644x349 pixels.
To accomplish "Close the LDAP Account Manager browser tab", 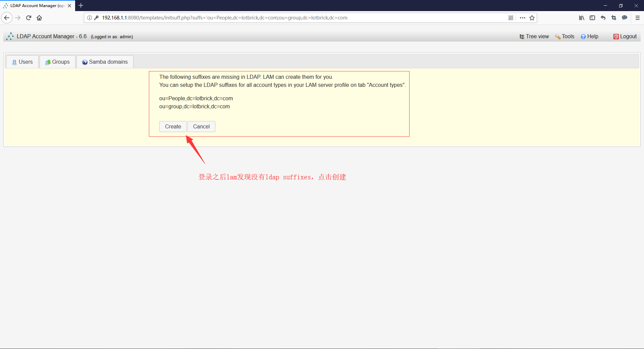I will 69,6.
